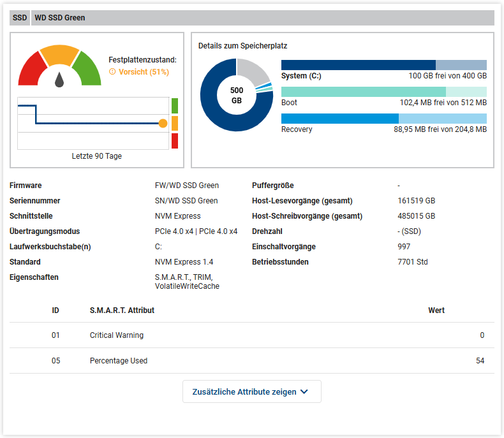Image resolution: width=504 pixels, height=438 pixels.
Task: Click the green status square beside the graph
Action: click(x=175, y=106)
